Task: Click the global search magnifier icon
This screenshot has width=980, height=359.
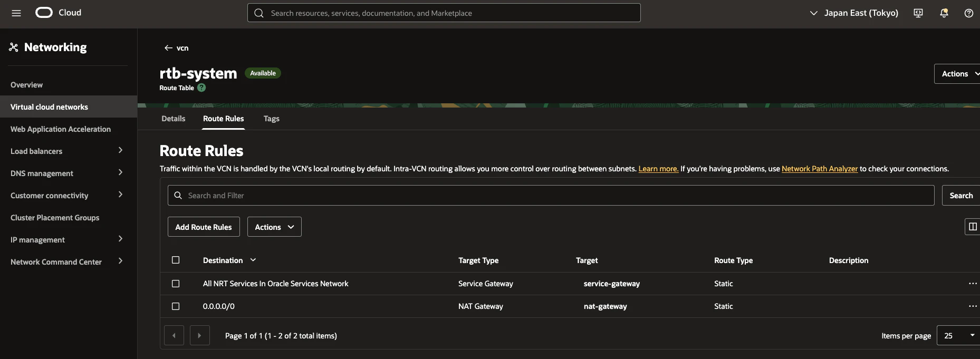Action: click(259, 13)
